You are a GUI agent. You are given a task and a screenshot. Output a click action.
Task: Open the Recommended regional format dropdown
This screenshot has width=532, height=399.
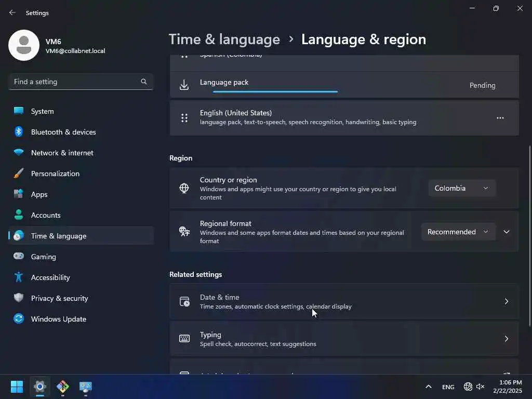point(458,232)
